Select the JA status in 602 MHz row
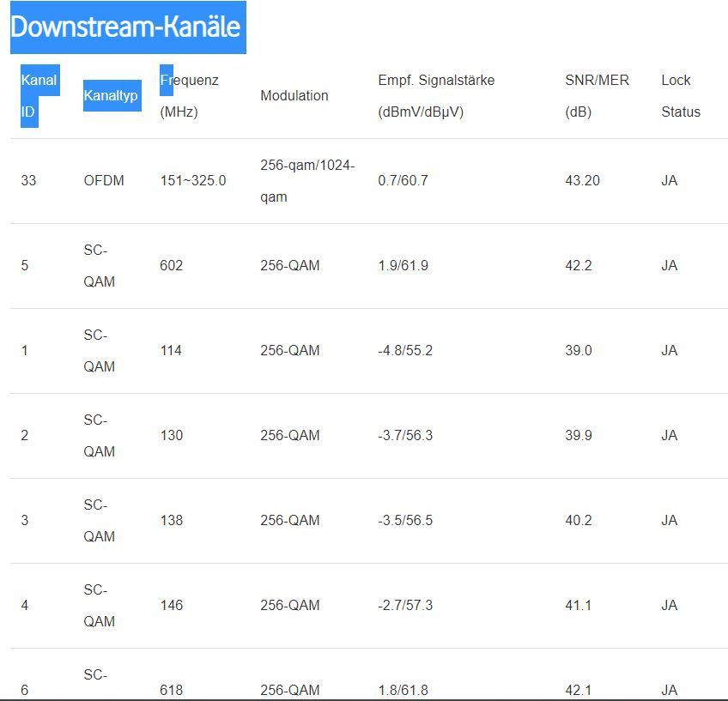The height and width of the screenshot is (701, 728). tap(669, 265)
